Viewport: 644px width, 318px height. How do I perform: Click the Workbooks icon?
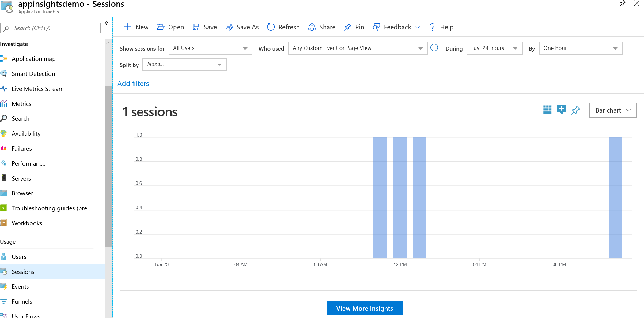(x=4, y=223)
